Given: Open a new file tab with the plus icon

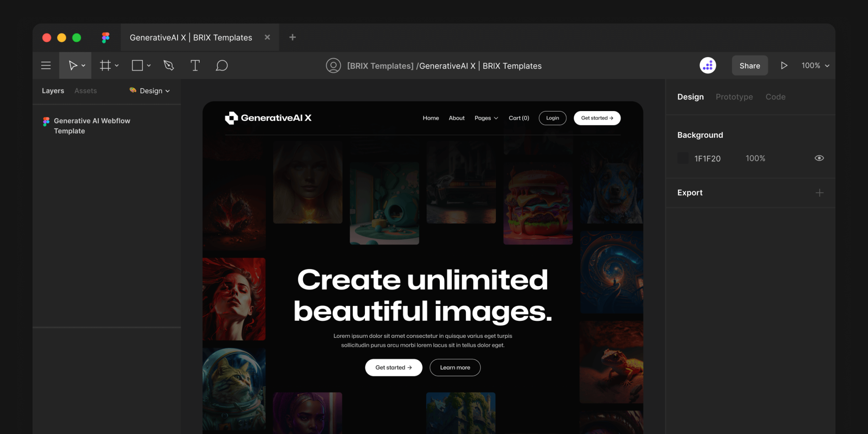Looking at the screenshot, I should tap(292, 37).
